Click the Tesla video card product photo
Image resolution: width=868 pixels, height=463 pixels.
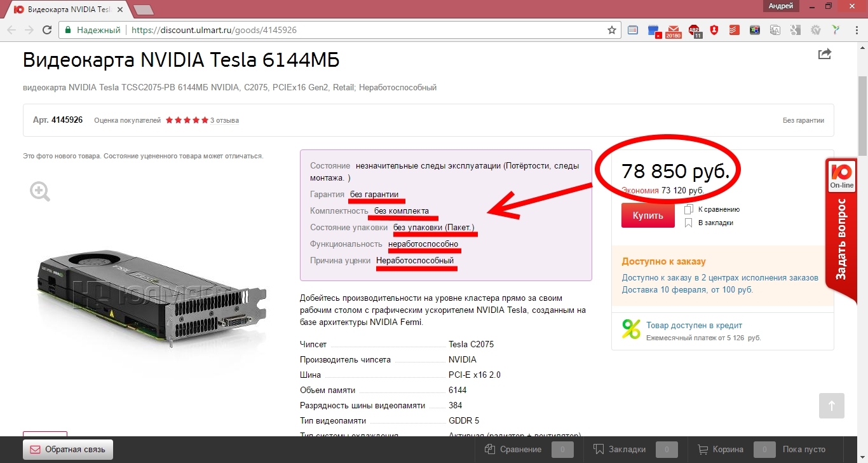(151, 298)
